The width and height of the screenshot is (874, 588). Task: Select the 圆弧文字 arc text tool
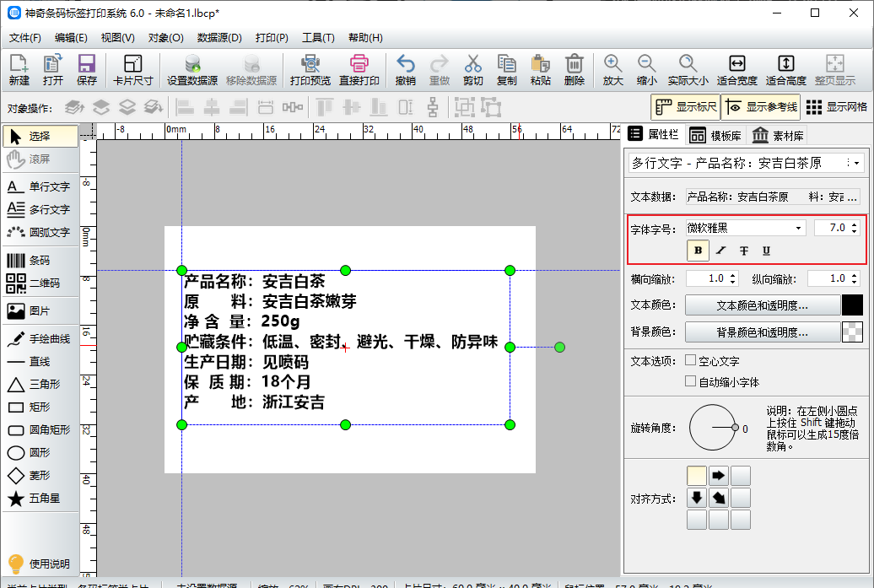[x=40, y=232]
